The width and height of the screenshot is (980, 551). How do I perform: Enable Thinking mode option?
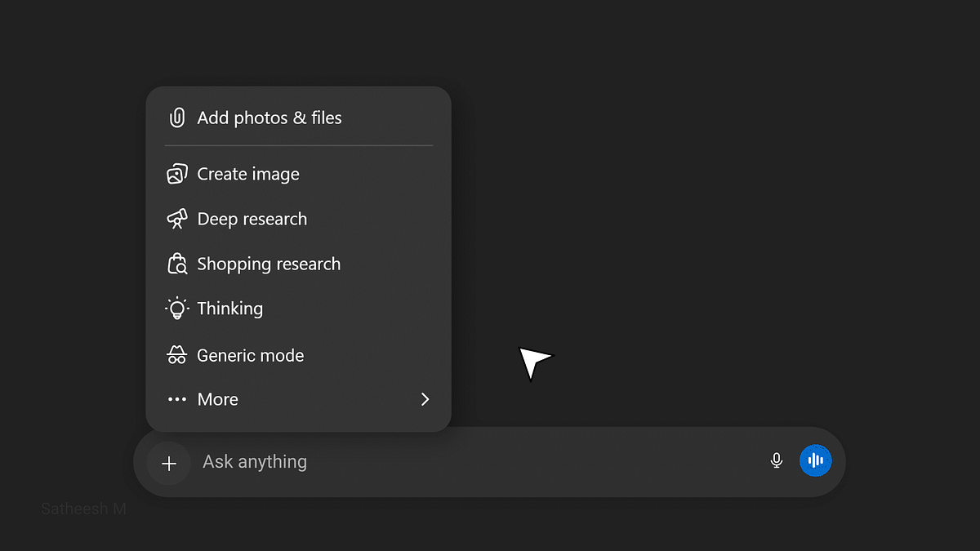click(x=299, y=309)
